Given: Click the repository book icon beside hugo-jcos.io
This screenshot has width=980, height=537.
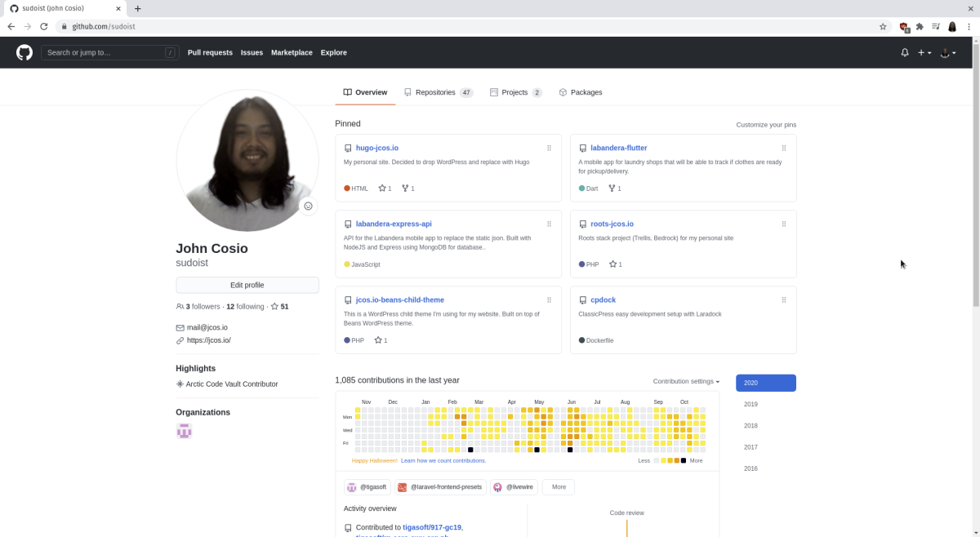Looking at the screenshot, I should pos(348,148).
